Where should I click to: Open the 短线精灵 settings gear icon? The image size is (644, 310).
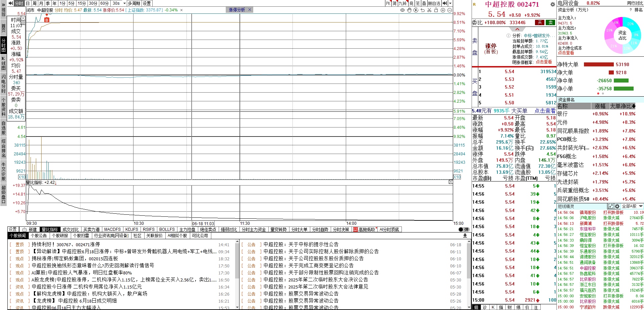pos(617,206)
